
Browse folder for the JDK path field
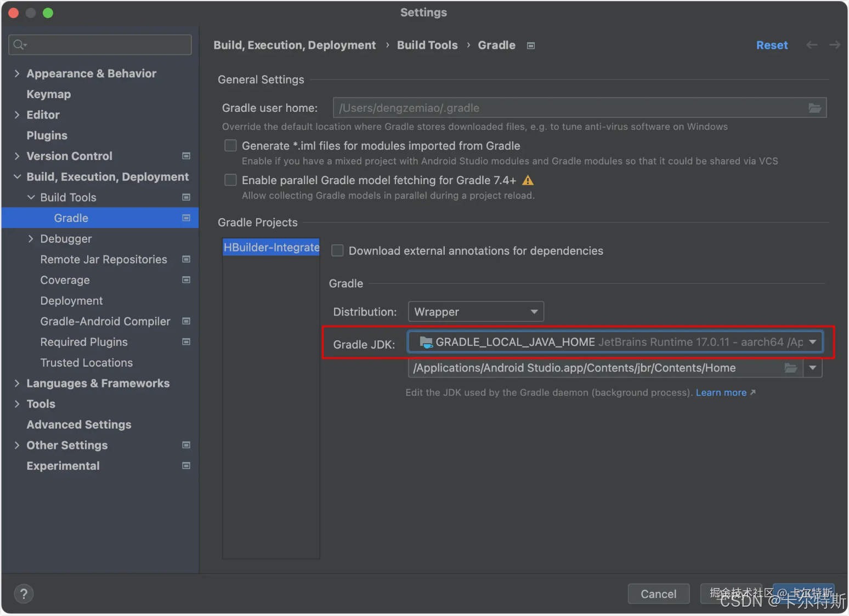[791, 368]
